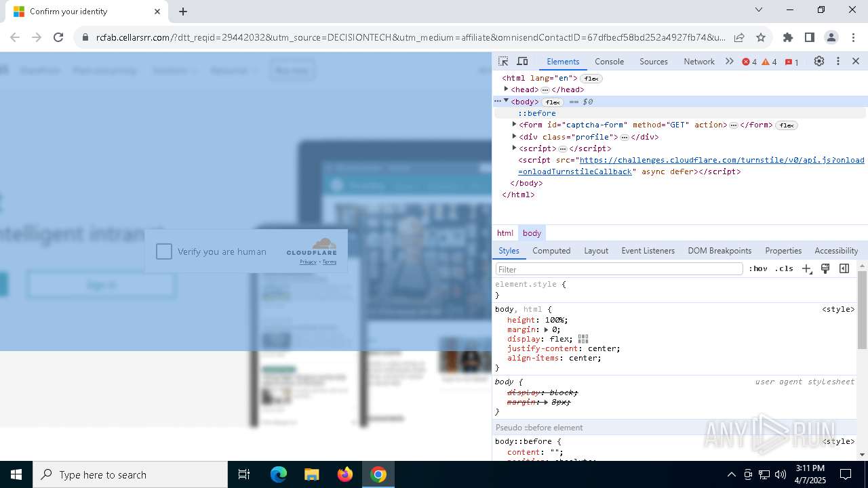Open File Explorer from the taskbar

coord(311,474)
